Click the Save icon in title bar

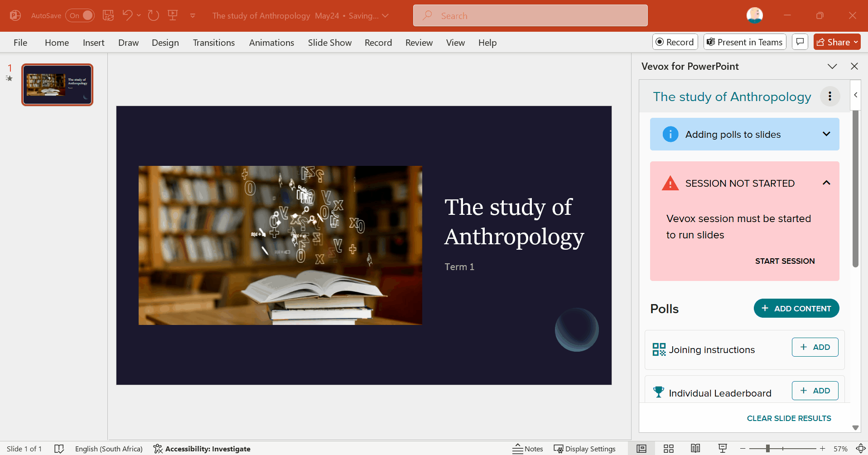108,15
